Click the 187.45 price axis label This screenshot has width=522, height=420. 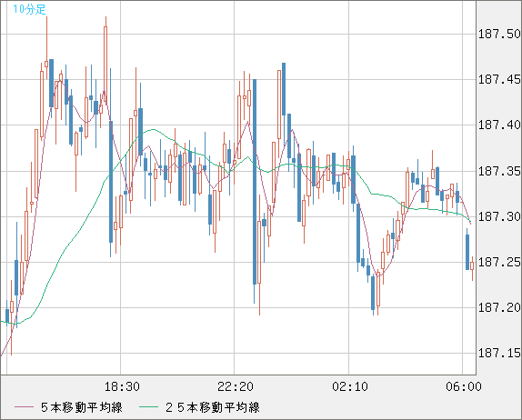pos(499,79)
